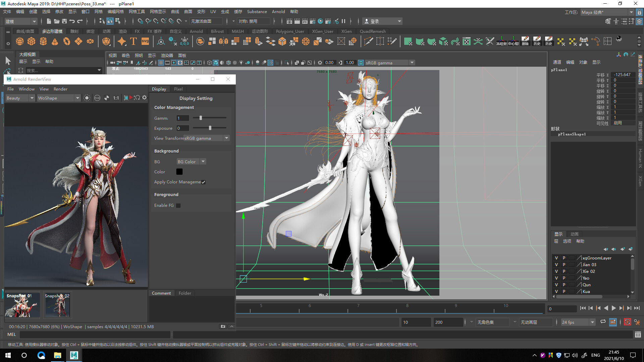644x362 pixels.
Task: Click the SVG import shelf icon
Action: pos(145,41)
